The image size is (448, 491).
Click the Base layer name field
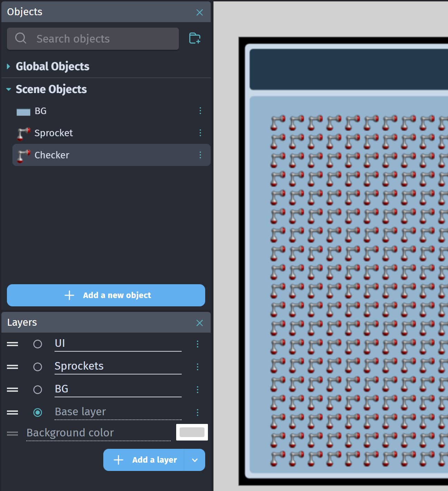pos(118,412)
